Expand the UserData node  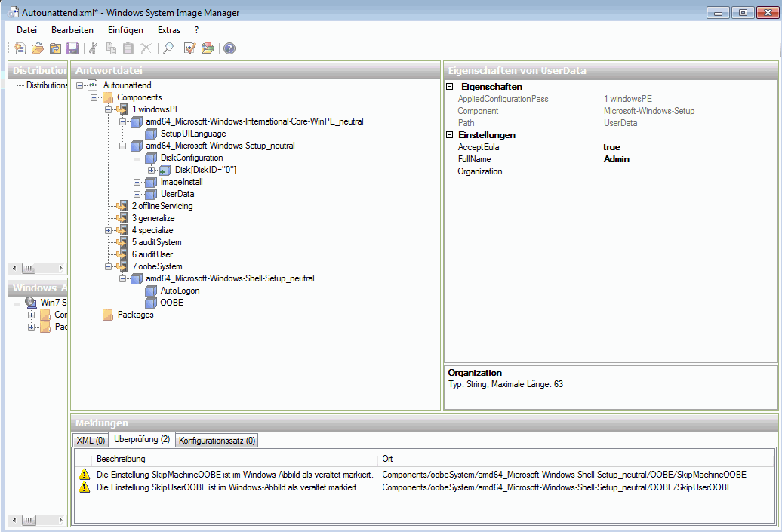point(137,194)
